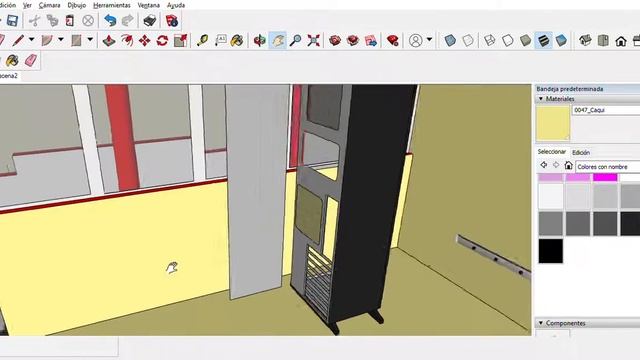
Task: Go back in the materials browser
Action: click(544, 165)
